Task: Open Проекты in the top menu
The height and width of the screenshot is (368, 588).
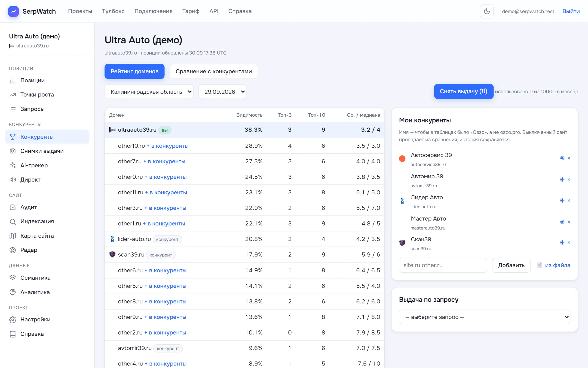Action: click(x=80, y=11)
